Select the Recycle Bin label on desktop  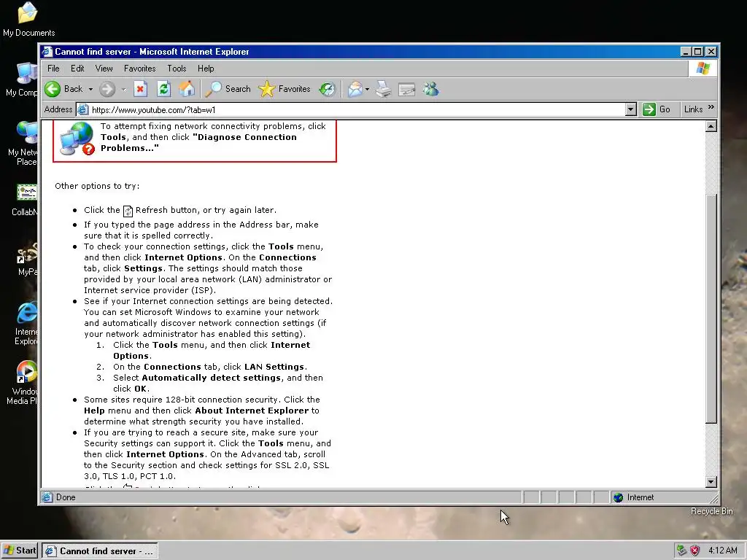tap(712, 511)
